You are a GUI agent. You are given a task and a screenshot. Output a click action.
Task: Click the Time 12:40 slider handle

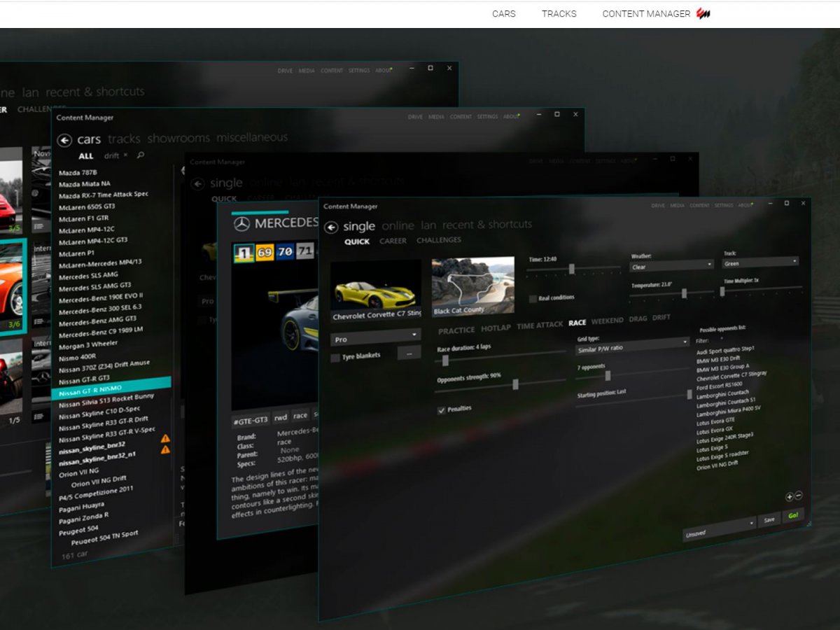tap(572, 269)
